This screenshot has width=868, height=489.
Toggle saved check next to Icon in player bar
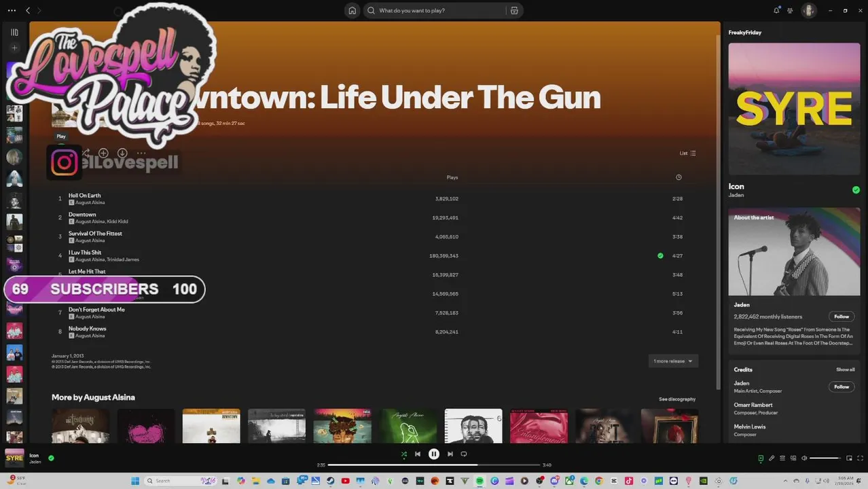tap(51, 458)
